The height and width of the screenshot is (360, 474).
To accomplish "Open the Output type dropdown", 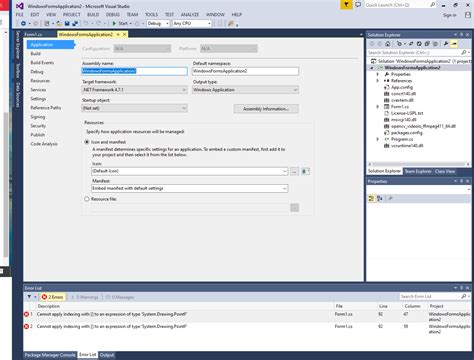I will (x=245, y=90).
